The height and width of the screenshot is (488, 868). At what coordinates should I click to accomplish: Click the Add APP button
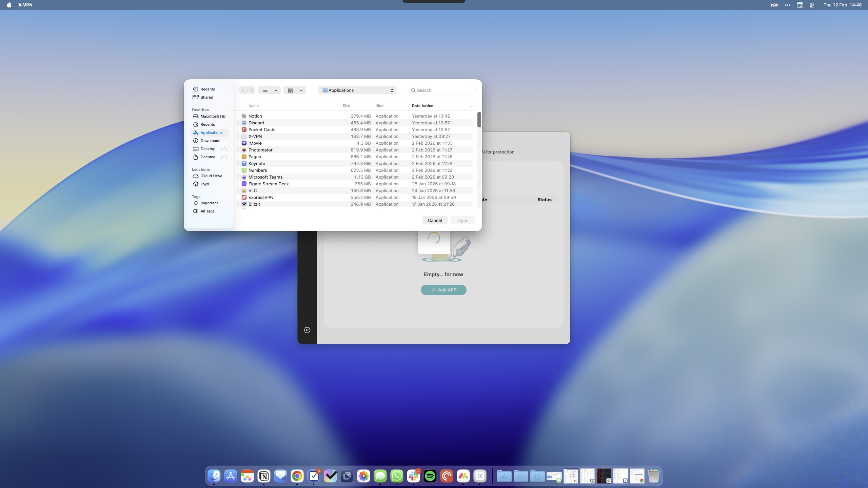[443, 290]
